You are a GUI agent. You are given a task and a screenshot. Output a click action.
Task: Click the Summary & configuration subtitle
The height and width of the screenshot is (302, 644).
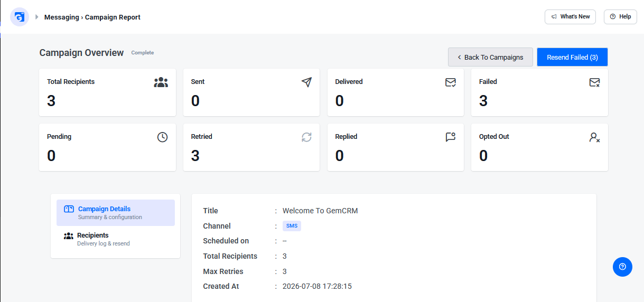click(110, 217)
